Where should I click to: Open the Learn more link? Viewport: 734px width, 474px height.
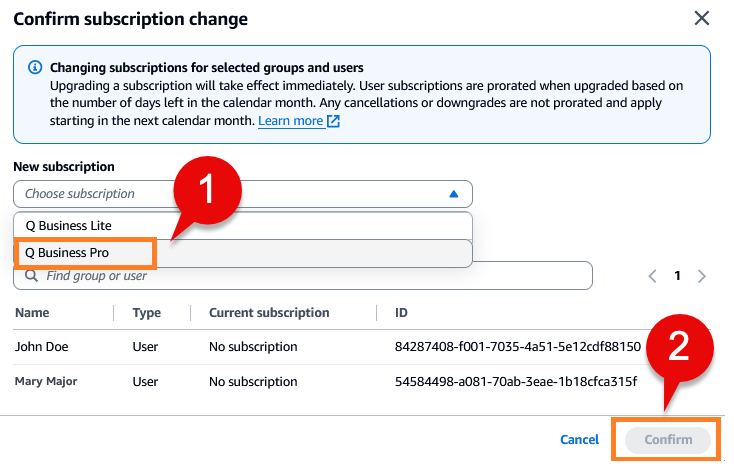pyautogui.click(x=290, y=121)
